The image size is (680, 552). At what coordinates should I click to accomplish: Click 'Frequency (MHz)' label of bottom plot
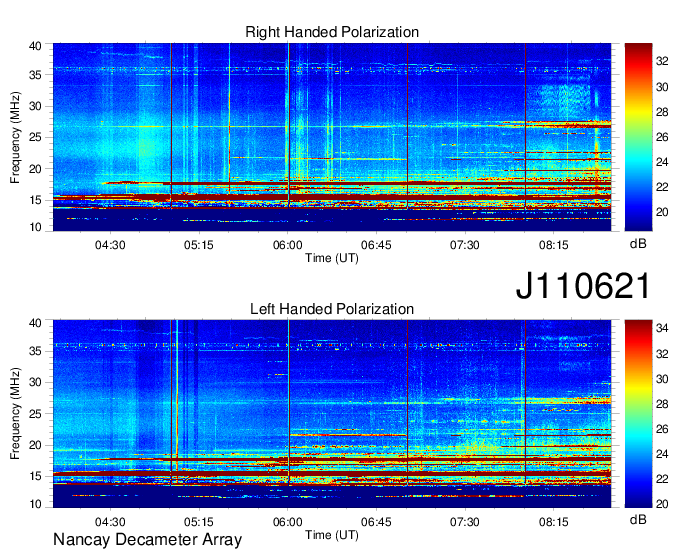[x=15, y=414]
